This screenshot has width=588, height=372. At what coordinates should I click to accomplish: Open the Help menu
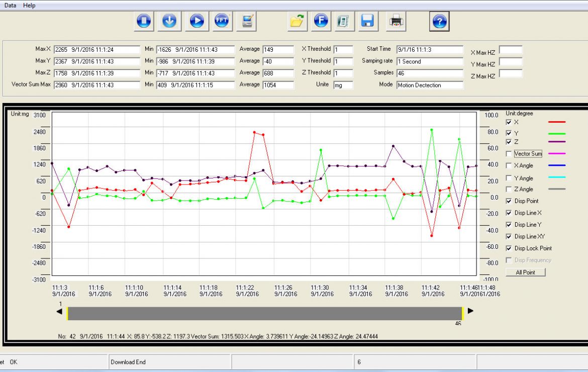pyautogui.click(x=29, y=5)
